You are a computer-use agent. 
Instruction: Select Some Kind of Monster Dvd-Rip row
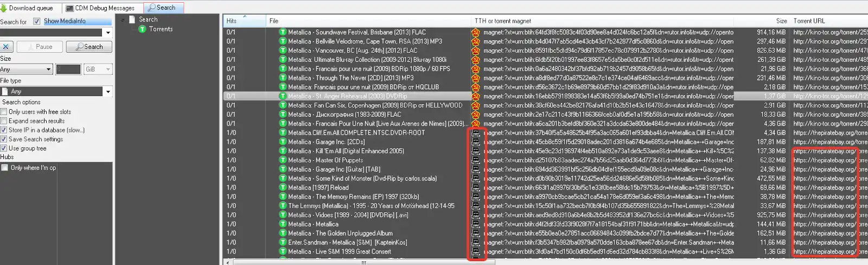pos(545,178)
